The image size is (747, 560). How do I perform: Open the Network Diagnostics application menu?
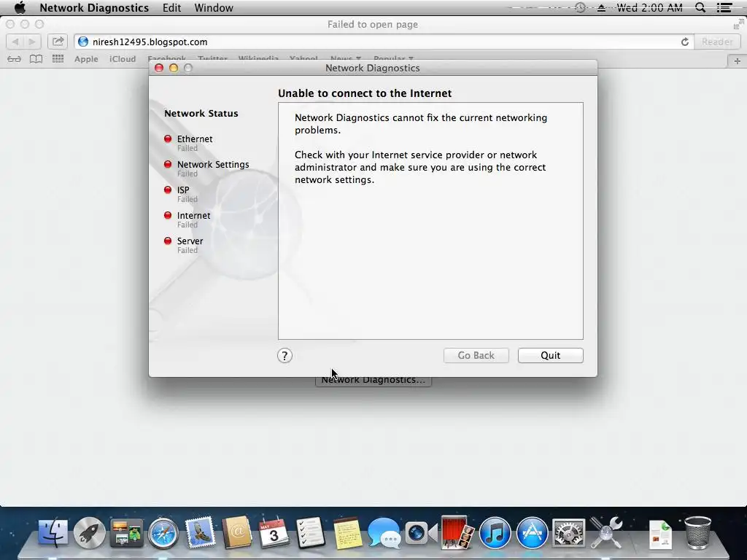click(94, 8)
